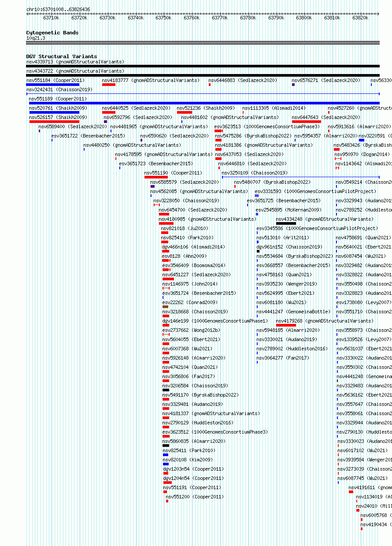The height and width of the screenshot is (546, 392).
Task: Open nsv6590620 (Sedlazeck2020) variant
Action: click(x=174, y=136)
